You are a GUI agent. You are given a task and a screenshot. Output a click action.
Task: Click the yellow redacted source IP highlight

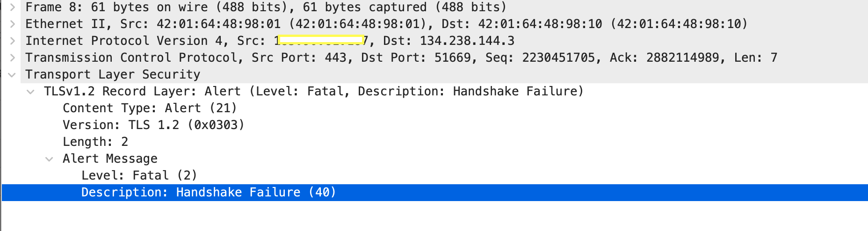(x=321, y=40)
